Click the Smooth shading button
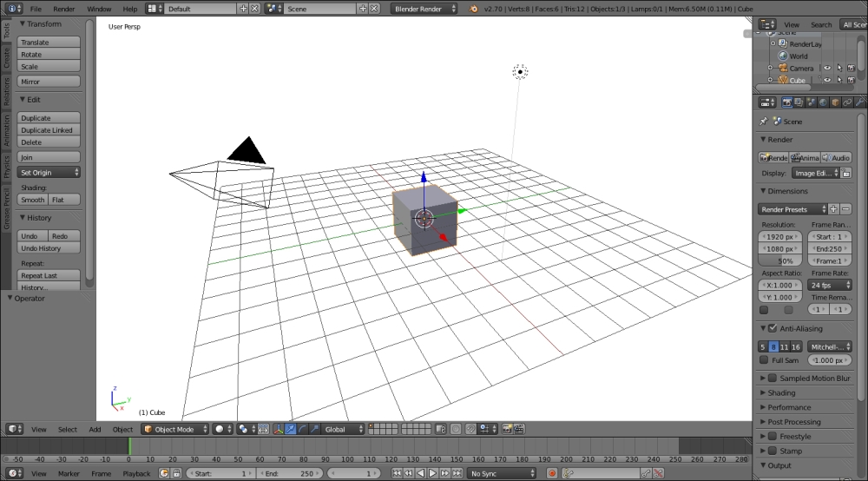The height and width of the screenshot is (481, 868). click(33, 200)
